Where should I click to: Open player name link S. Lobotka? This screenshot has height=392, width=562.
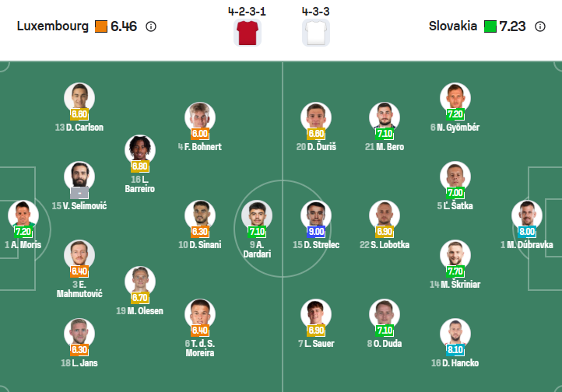385,245
